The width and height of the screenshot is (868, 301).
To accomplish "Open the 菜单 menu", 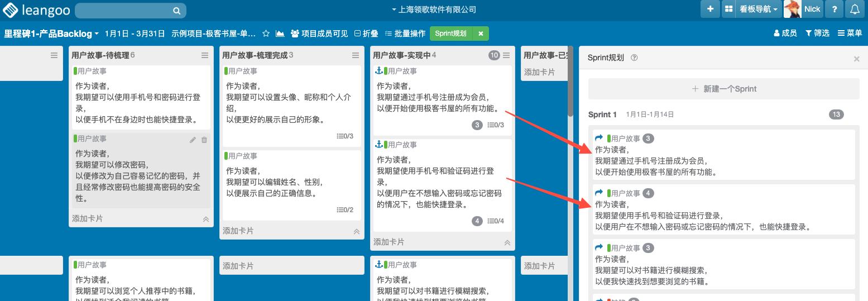I will 850,34.
